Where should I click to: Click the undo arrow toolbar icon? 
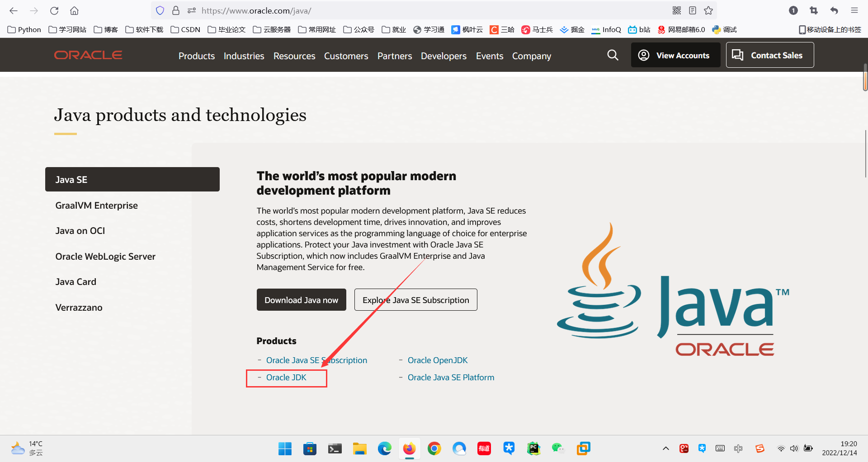(x=834, y=10)
